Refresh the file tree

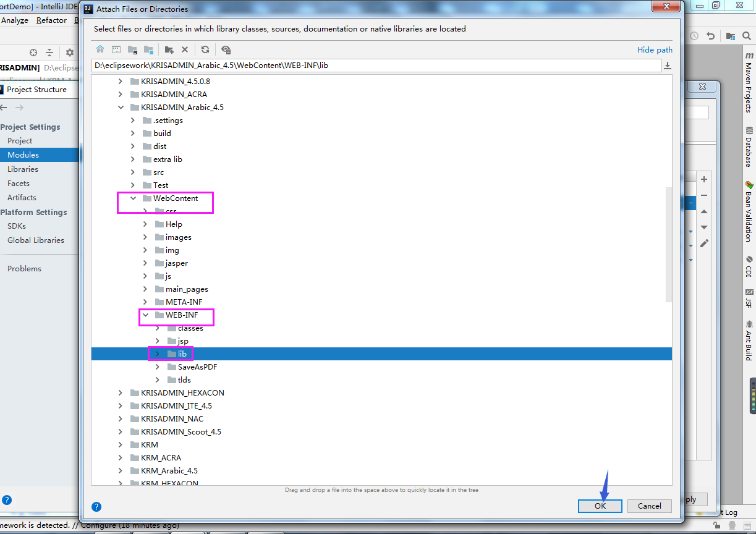[205, 49]
